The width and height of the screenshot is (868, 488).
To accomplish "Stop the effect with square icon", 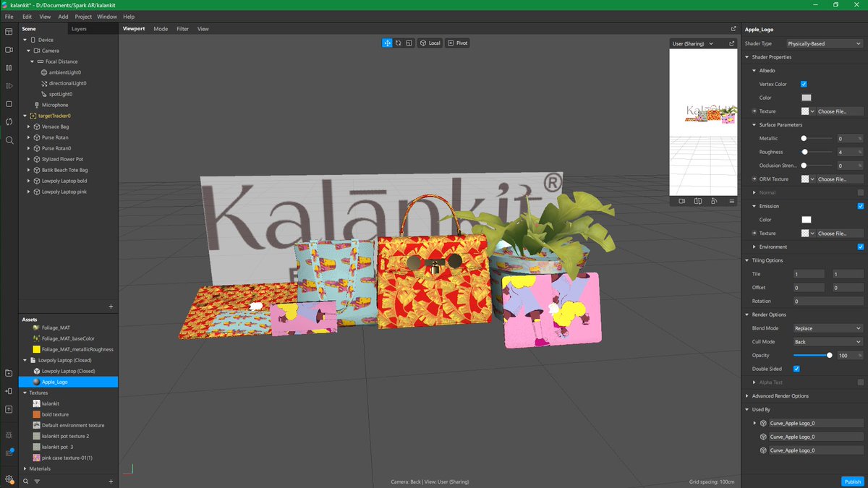I will pyautogui.click(x=9, y=104).
